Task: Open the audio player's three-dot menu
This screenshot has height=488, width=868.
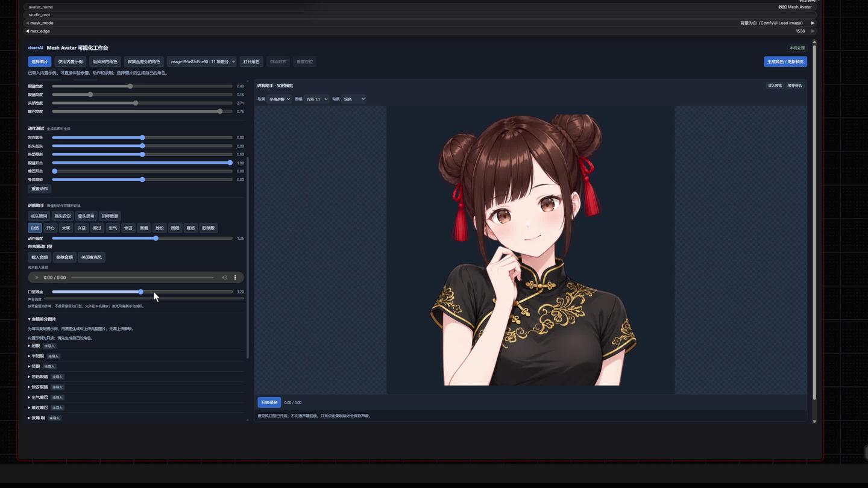Action: [235, 278]
